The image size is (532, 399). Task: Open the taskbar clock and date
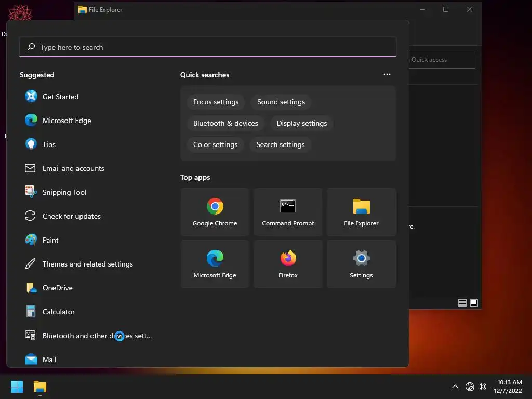click(x=508, y=387)
